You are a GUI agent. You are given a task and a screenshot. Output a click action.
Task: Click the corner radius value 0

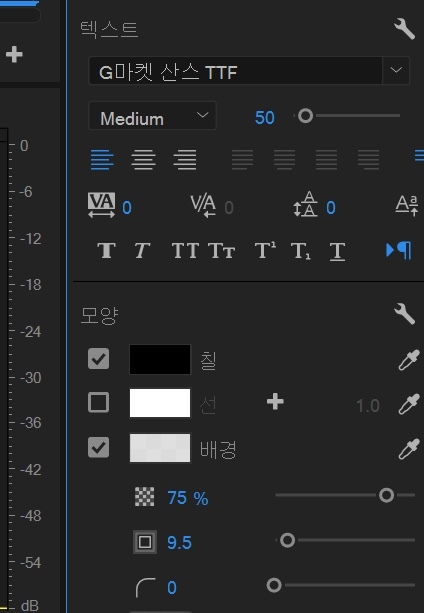click(x=172, y=588)
